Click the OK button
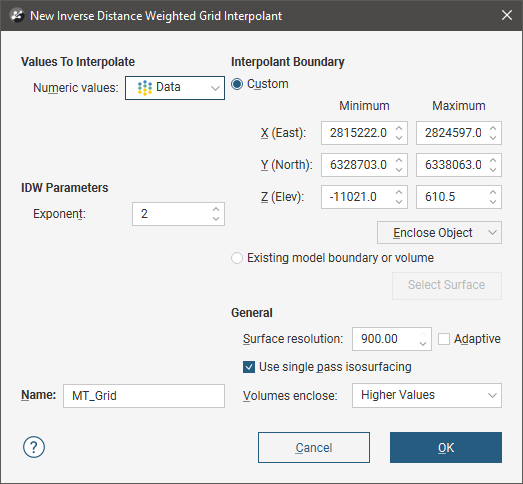 pyautogui.click(x=446, y=447)
